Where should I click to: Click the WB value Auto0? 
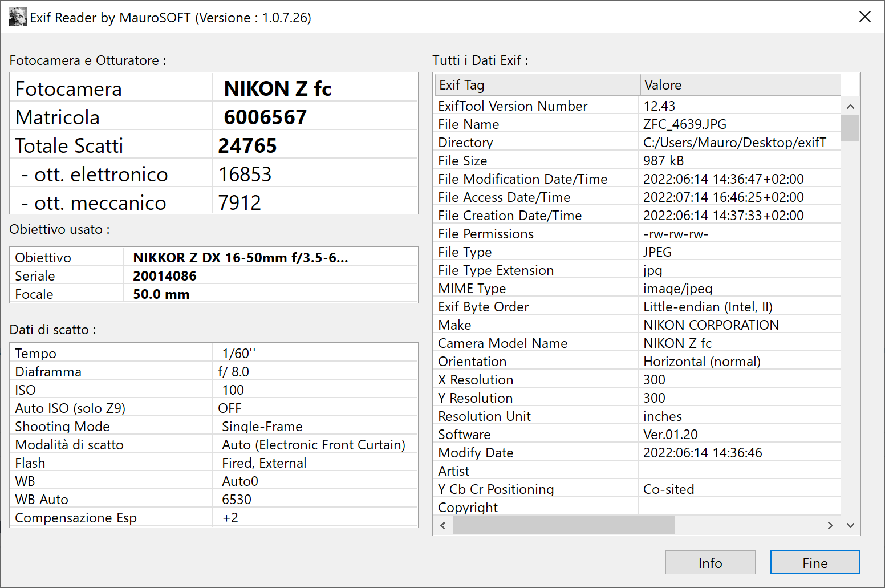(240, 481)
